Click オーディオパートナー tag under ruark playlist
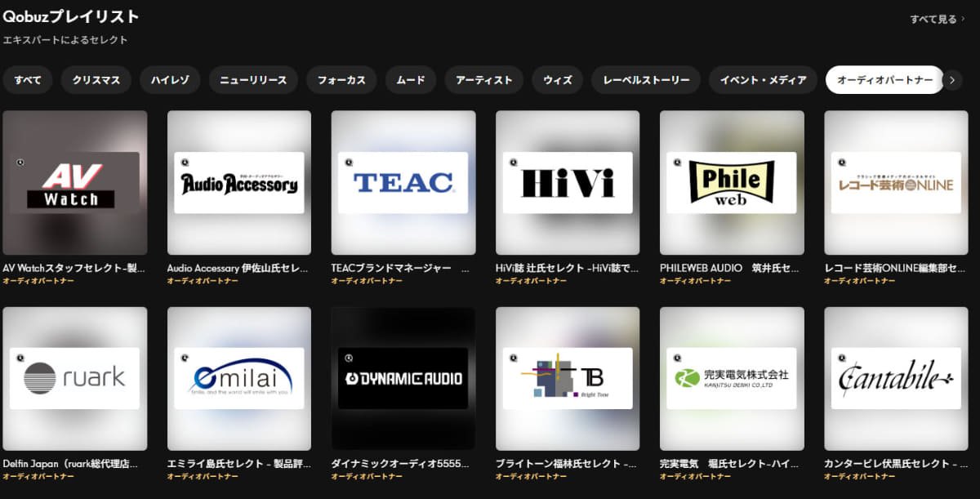 point(38,476)
